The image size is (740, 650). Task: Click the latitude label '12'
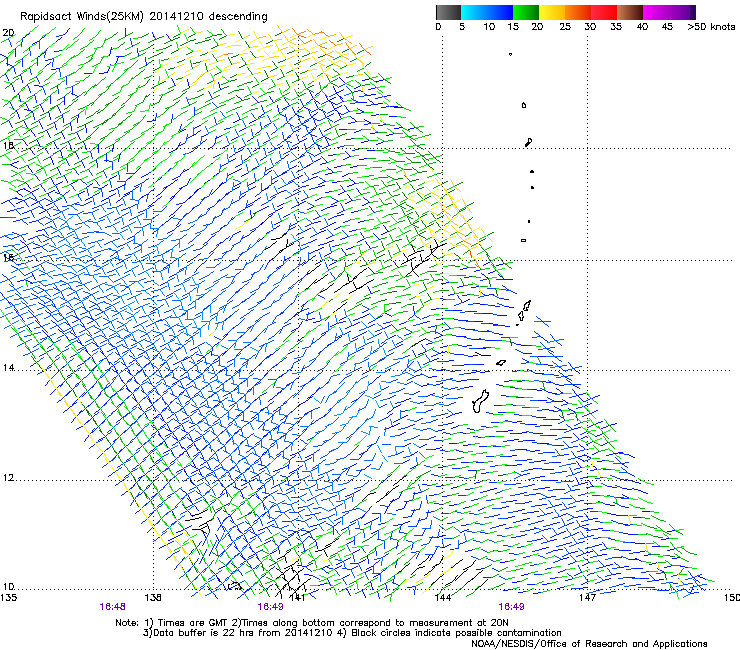pyautogui.click(x=8, y=478)
